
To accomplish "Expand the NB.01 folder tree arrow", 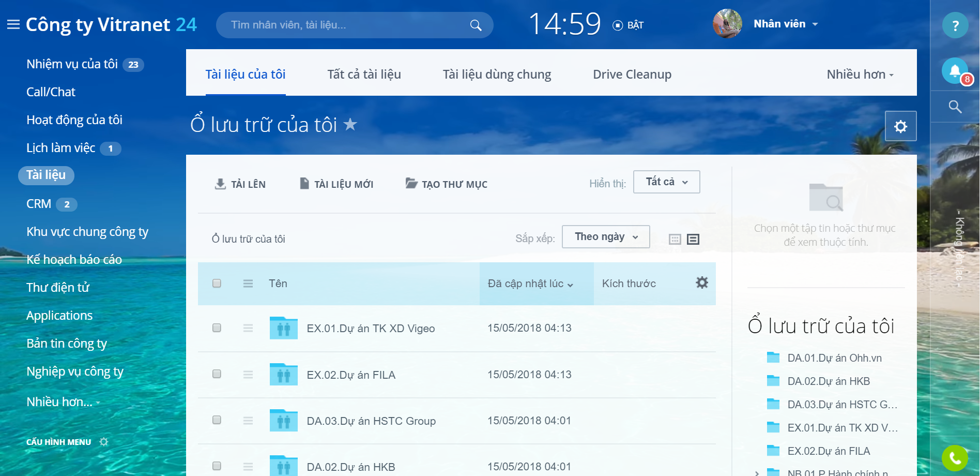I will pos(757,473).
